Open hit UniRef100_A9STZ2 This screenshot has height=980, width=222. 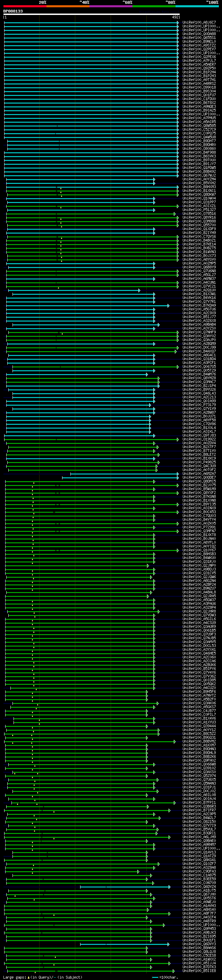(x=199, y=45)
